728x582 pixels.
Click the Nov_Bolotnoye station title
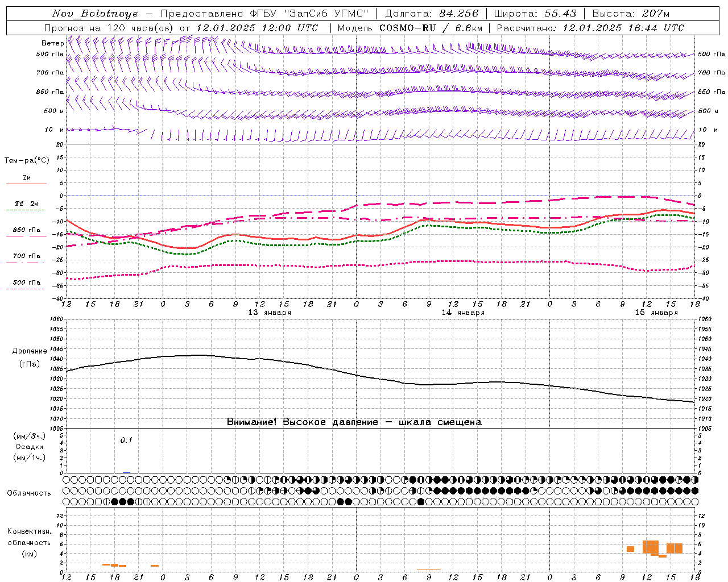[x=95, y=14]
